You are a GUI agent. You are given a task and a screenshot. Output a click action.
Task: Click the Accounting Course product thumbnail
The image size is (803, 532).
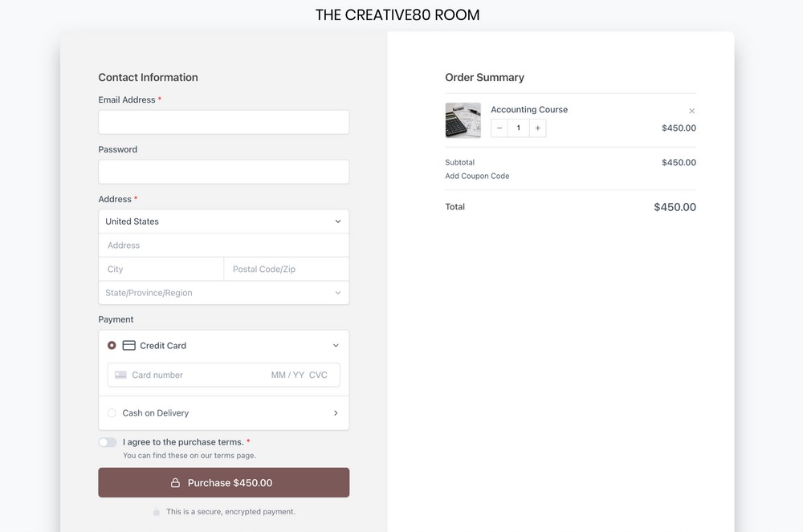[463, 120]
